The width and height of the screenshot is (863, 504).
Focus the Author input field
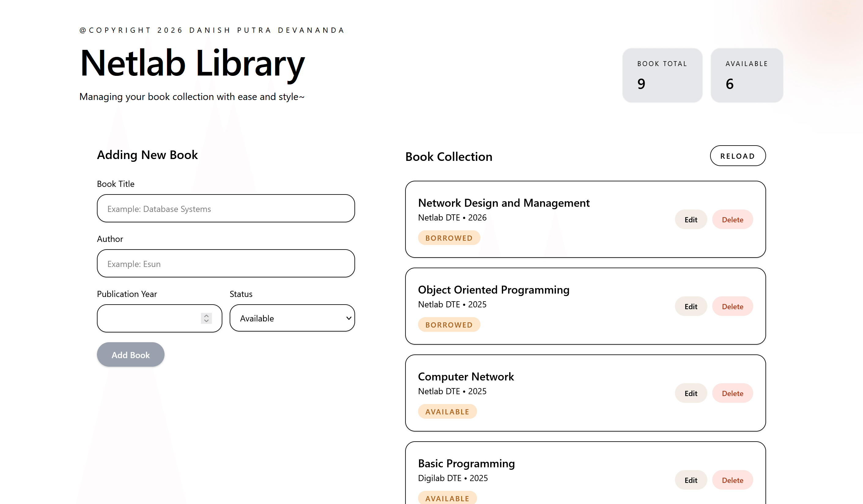226,264
